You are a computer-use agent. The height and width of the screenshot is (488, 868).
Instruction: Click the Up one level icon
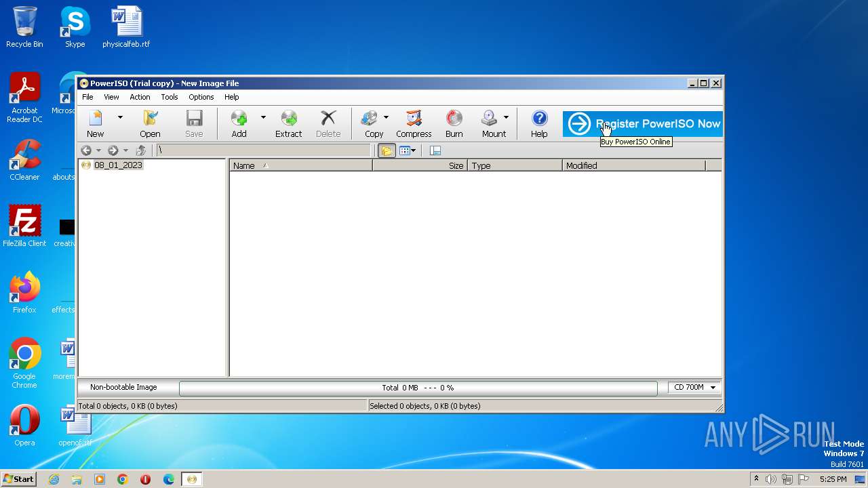(x=141, y=150)
